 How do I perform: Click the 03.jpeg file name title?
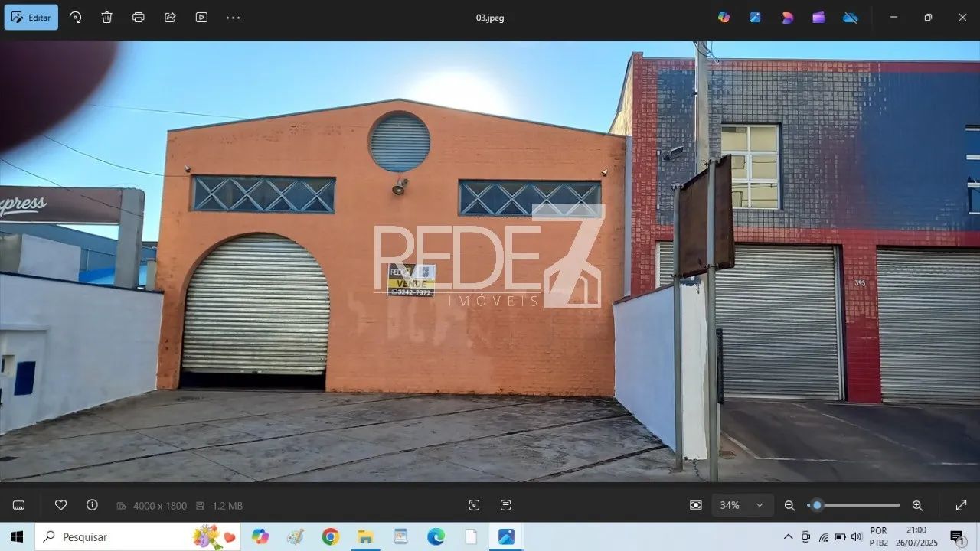coord(490,18)
